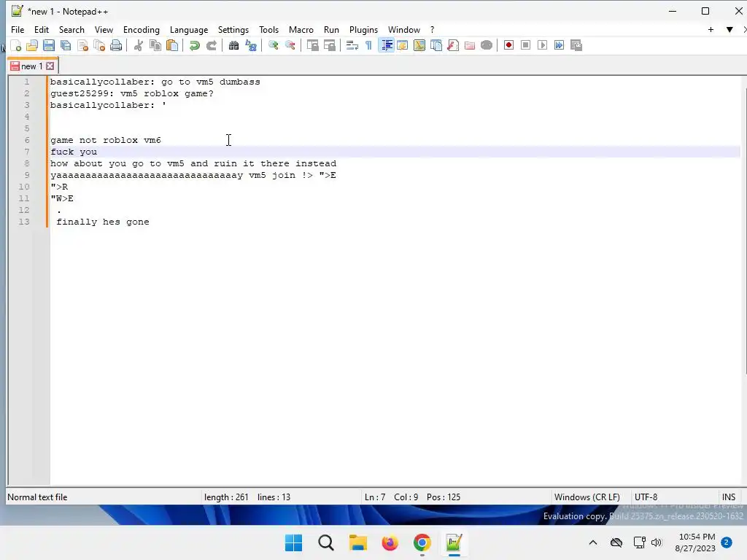Open the Run menu

click(x=332, y=29)
